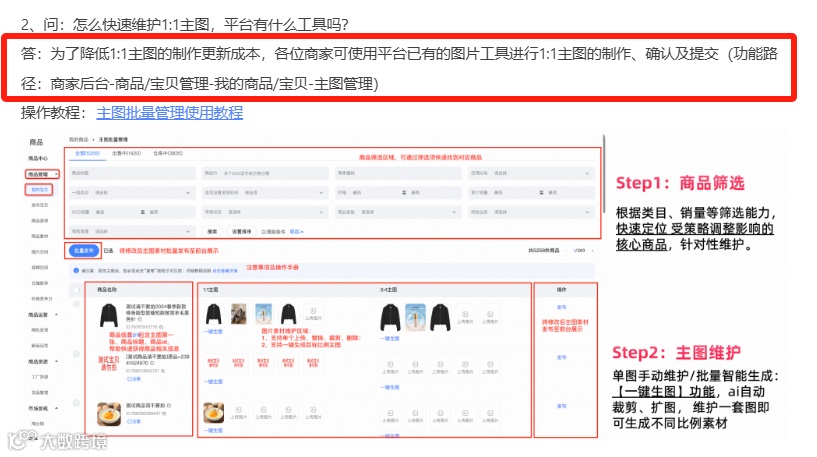Tick the checkbox for the 测试宝贝请勿拍 product
The height and width of the screenshot is (457, 817).
click(76, 354)
